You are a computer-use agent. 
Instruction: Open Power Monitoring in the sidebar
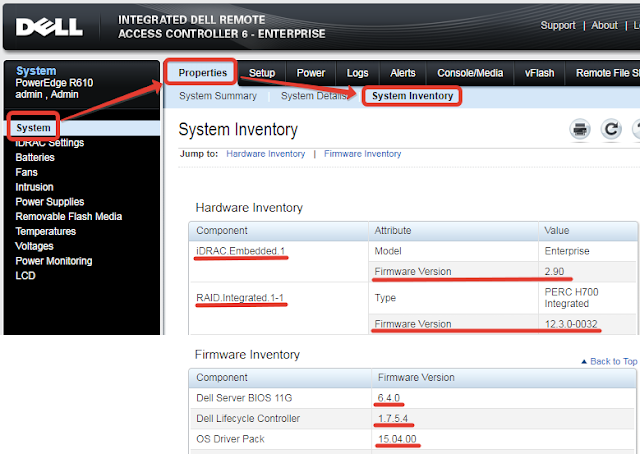click(x=54, y=261)
